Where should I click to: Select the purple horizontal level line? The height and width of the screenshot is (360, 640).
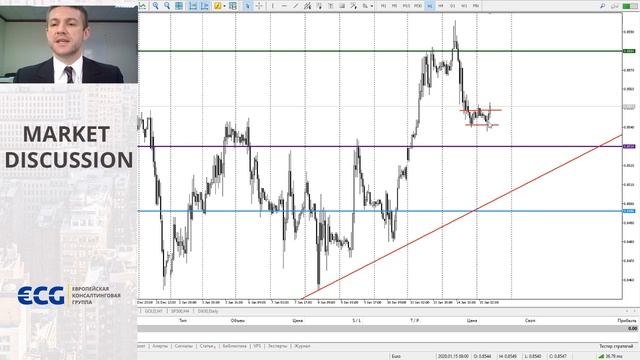click(x=380, y=146)
